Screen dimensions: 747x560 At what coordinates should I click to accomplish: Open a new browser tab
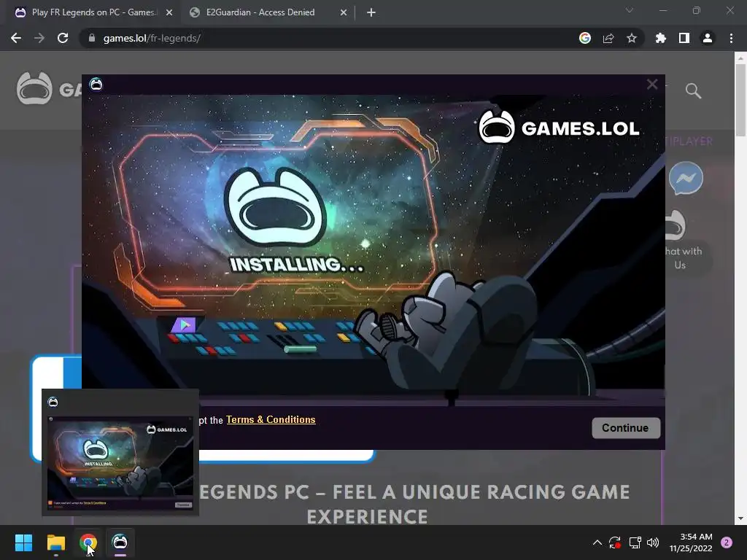tap(371, 12)
